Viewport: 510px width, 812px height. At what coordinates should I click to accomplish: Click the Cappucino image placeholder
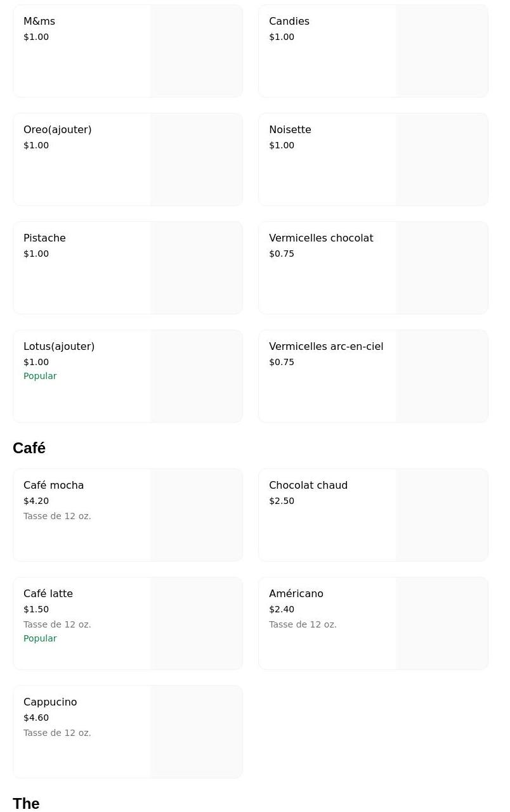pyautogui.click(x=197, y=731)
